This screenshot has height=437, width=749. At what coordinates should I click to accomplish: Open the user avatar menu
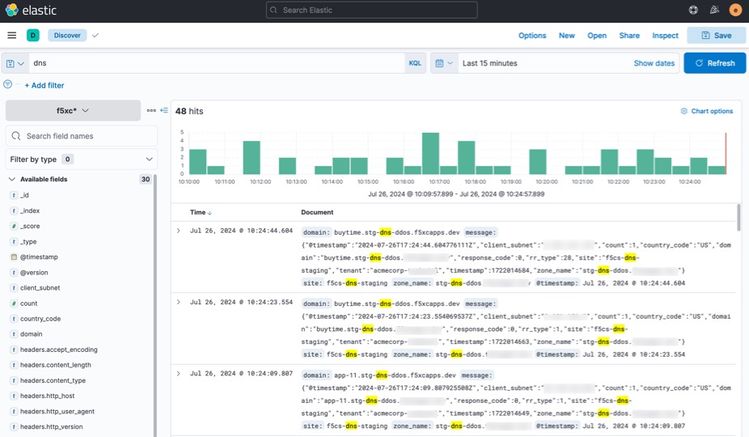pos(736,9)
